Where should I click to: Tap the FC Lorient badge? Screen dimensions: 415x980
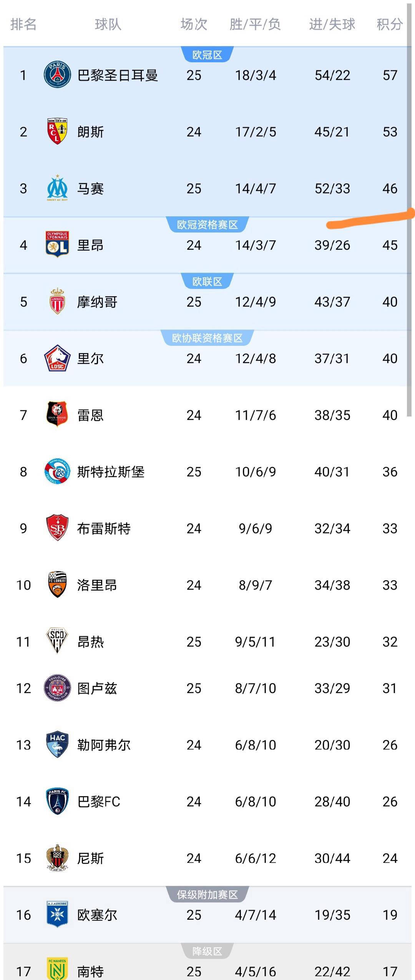[57, 584]
